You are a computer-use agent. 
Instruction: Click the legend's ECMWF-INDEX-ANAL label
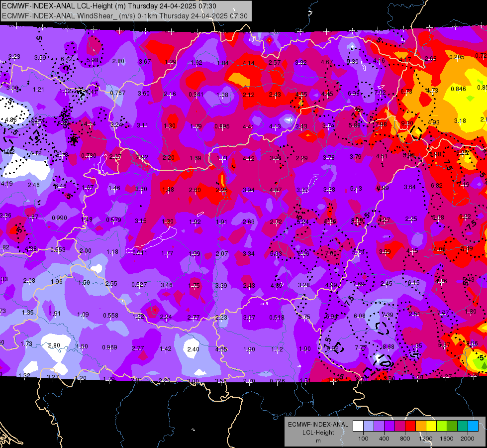click(318, 425)
